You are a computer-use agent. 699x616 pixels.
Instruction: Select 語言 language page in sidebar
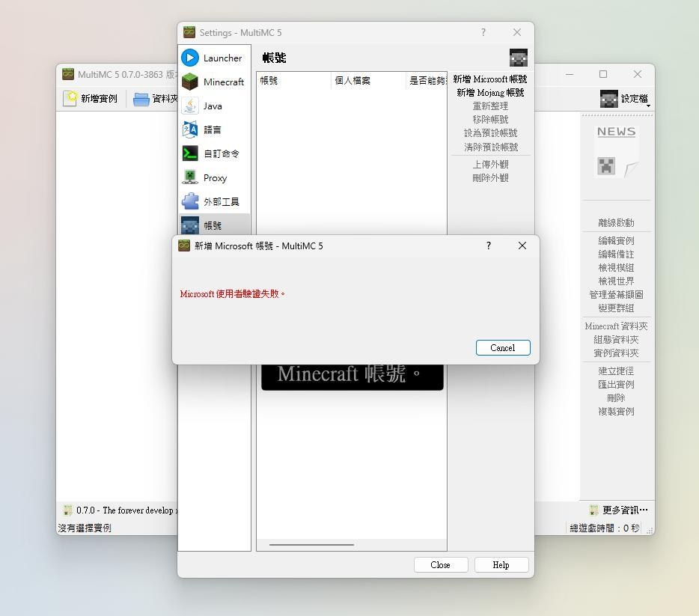(x=215, y=129)
